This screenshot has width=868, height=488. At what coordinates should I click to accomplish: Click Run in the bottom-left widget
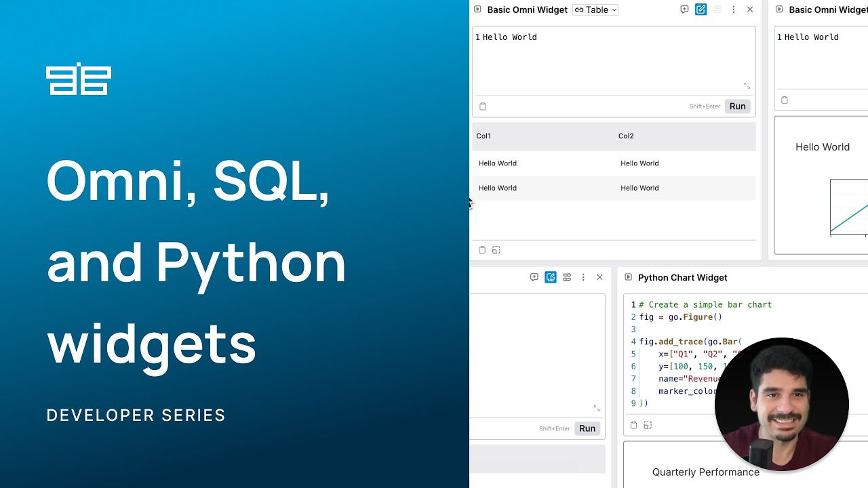(x=587, y=428)
